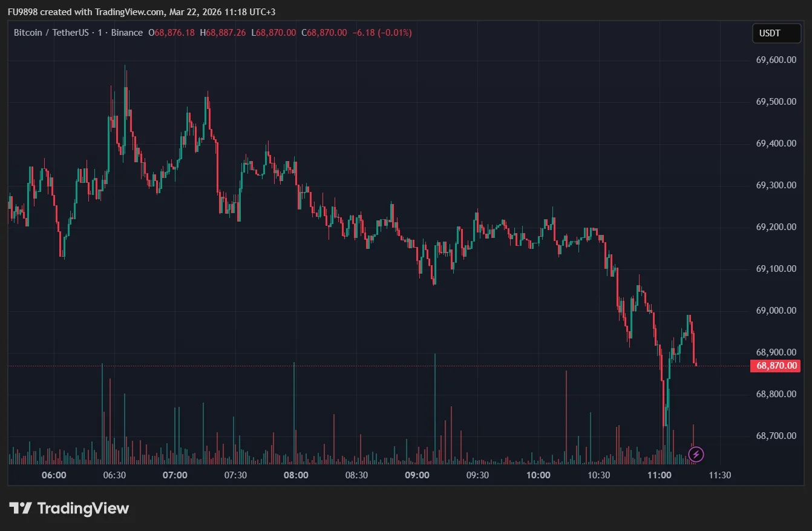Viewport: 812px width, 531px height.
Task: Click the tallest volume bar after 09:00
Action: [x=435, y=412]
